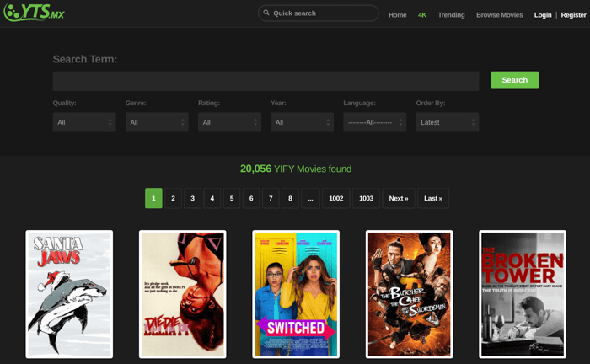Image resolution: width=590 pixels, height=364 pixels.
Task: Open the Year dropdown
Action: click(x=302, y=122)
